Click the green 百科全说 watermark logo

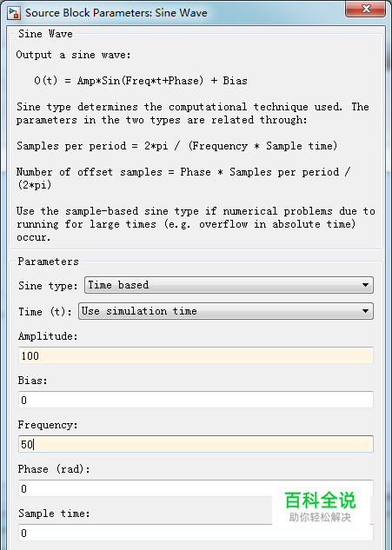click(x=320, y=500)
